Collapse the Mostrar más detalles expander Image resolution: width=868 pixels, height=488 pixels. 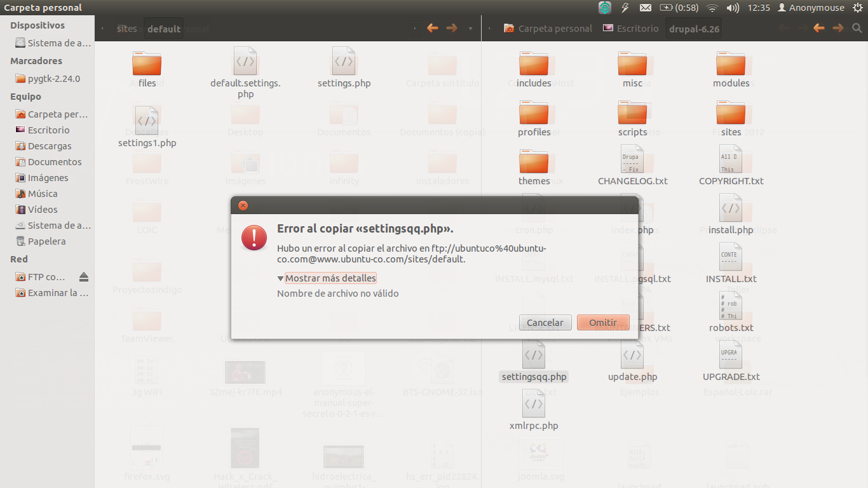(327, 278)
